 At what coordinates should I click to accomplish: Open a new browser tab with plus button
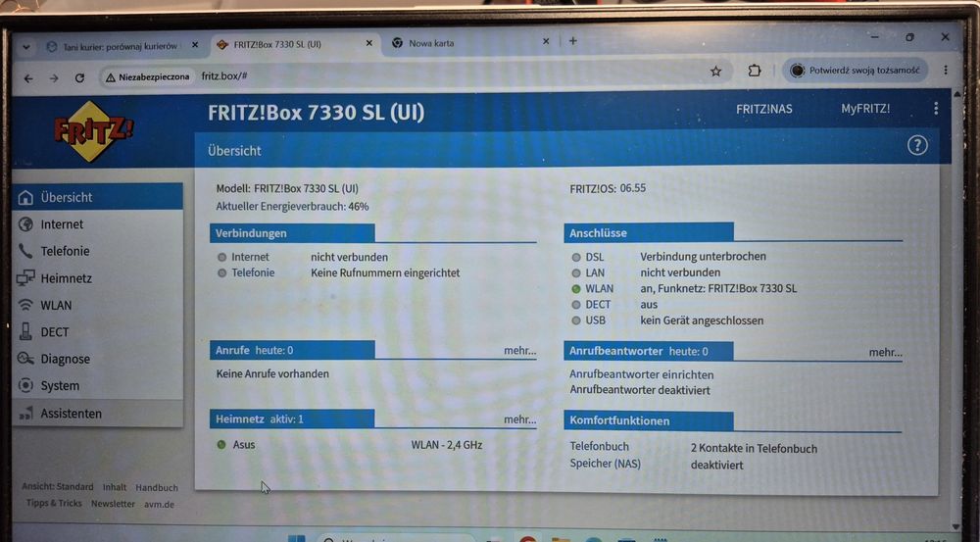click(x=572, y=41)
